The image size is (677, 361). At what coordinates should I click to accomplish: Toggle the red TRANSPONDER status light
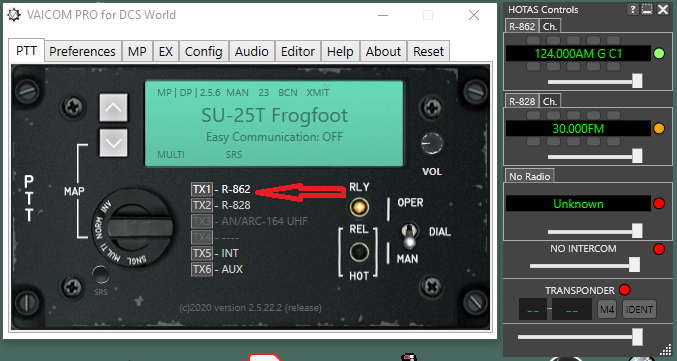(624, 290)
